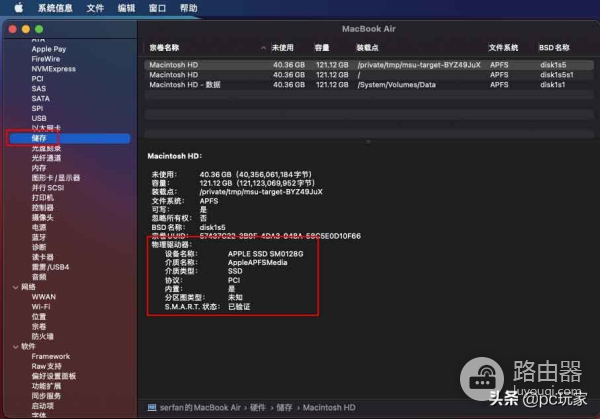Select SAS in sidebar

(x=39, y=89)
